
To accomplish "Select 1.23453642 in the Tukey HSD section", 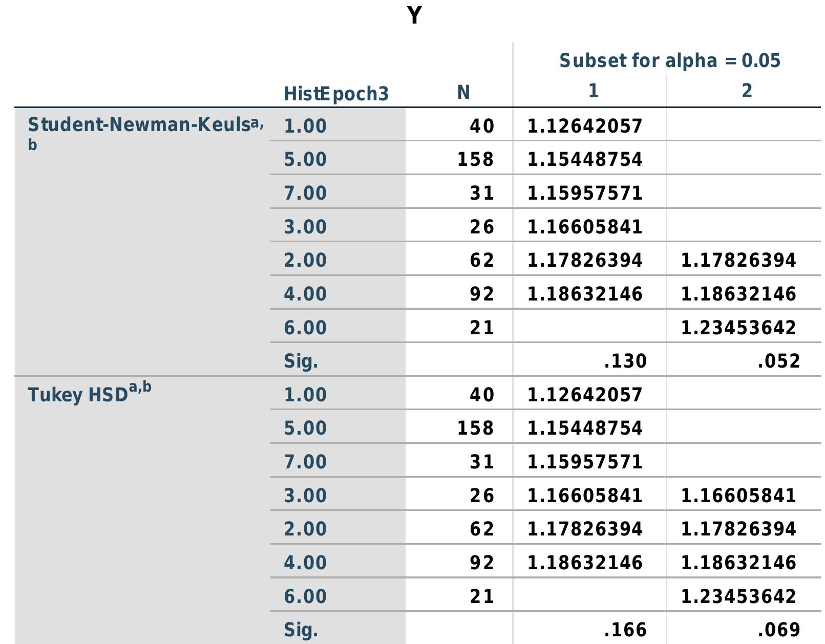I will (x=738, y=596).
